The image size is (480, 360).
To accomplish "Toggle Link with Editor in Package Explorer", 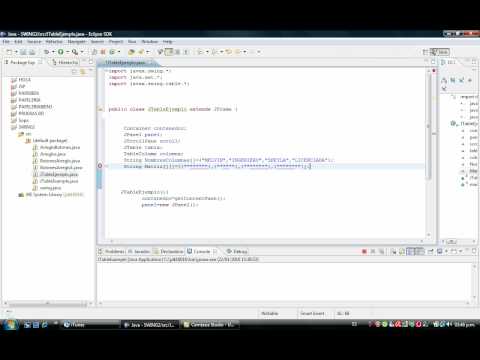I will pyautogui.click(x=83, y=71).
